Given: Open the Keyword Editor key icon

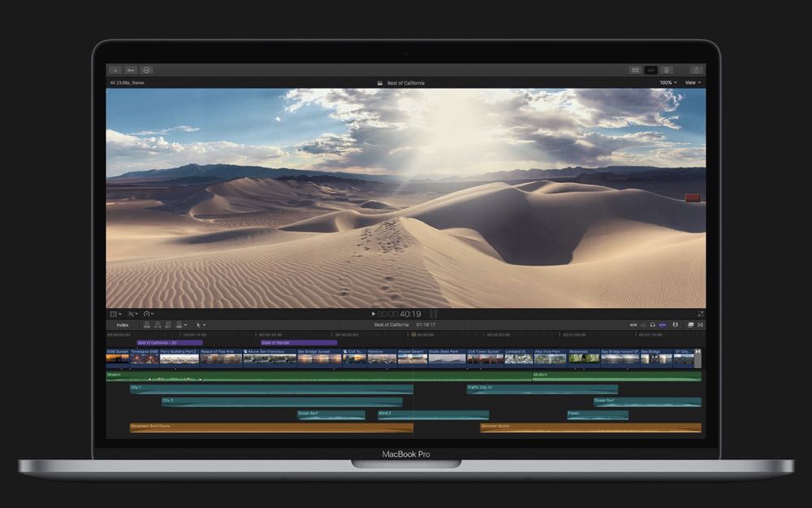Looking at the screenshot, I should click(131, 69).
